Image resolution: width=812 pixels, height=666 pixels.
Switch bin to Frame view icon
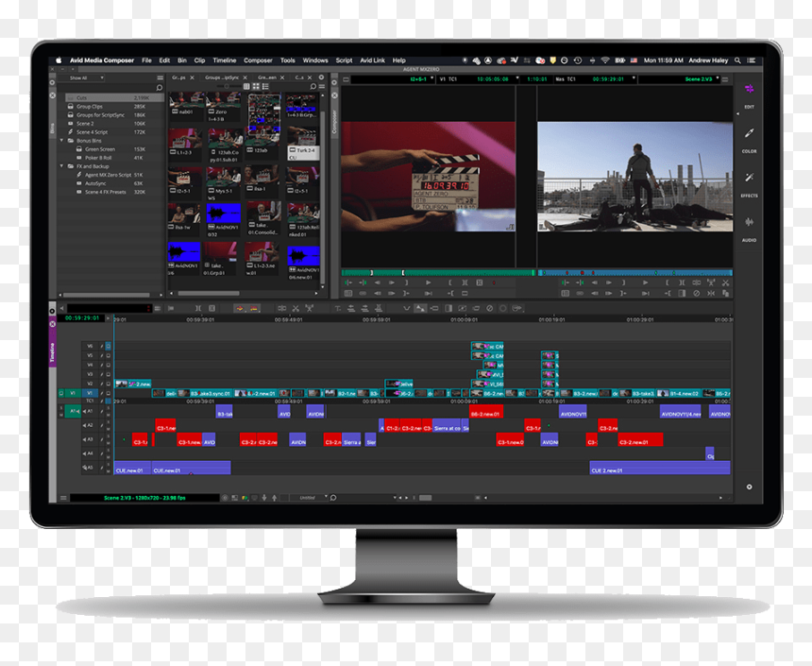pos(256,87)
